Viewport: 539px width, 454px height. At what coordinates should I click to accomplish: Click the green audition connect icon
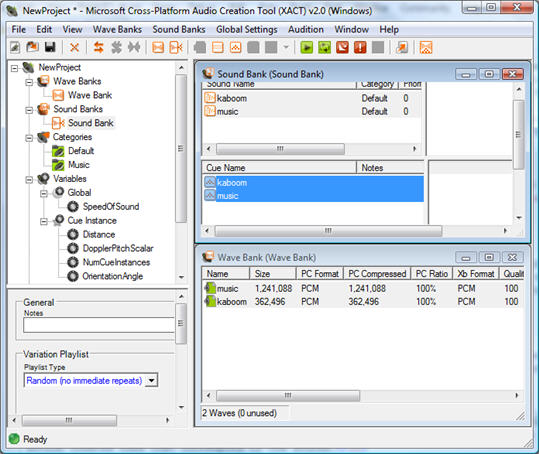[x=324, y=47]
